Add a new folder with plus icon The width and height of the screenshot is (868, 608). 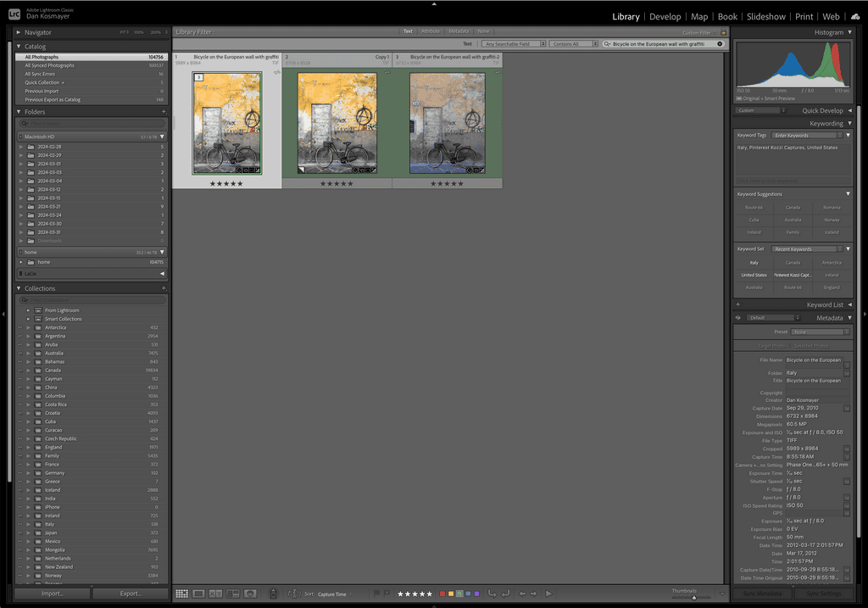(x=164, y=112)
